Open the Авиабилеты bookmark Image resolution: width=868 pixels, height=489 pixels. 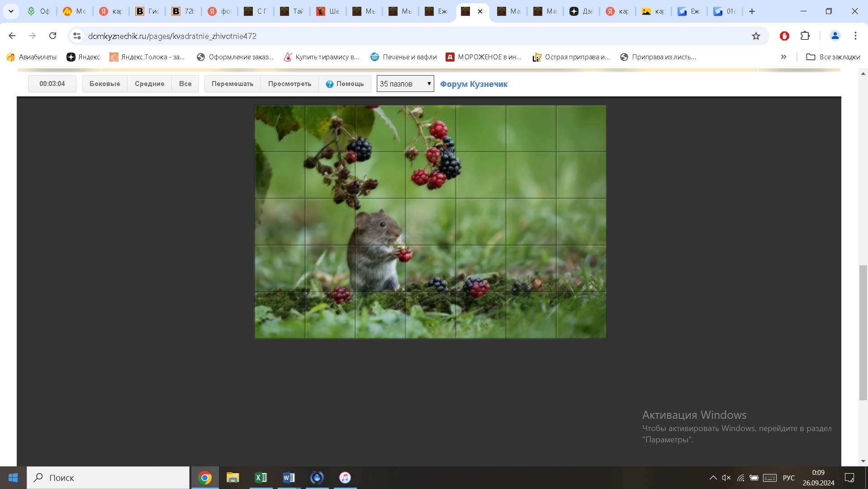coord(32,57)
